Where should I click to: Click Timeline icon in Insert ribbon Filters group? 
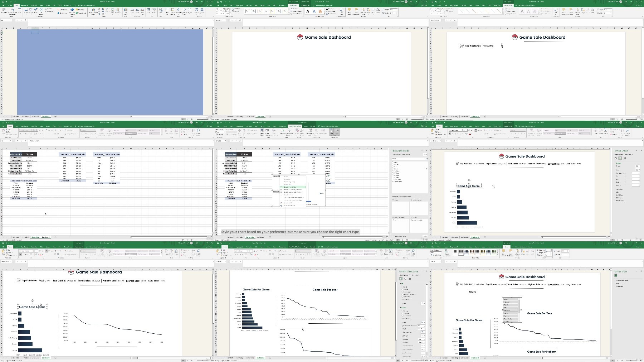coord(154,11)
